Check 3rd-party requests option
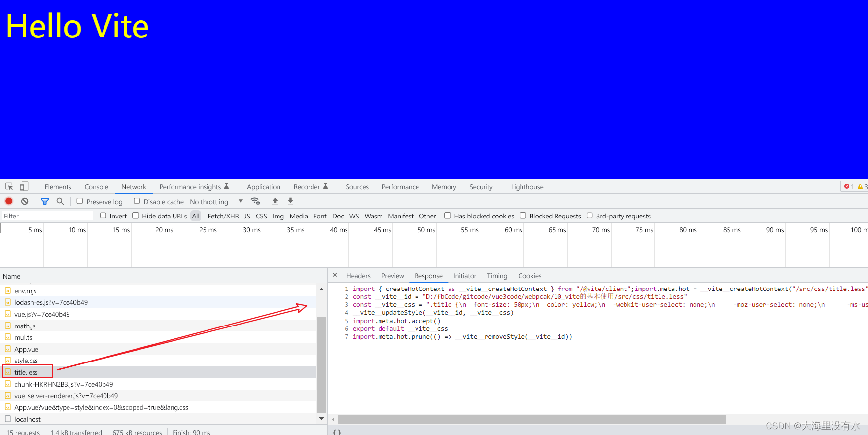The image size is (868, 435). pos(590,216)
